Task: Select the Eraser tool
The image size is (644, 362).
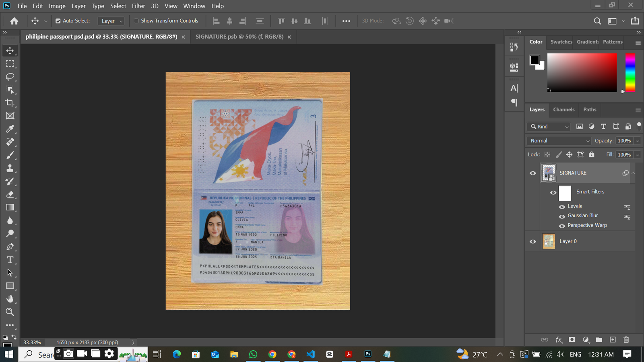Action: point(10,194)
